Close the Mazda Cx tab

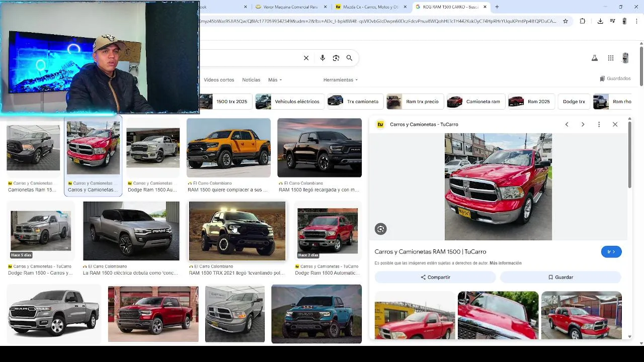pyautogui.click(x=406, y=7)
